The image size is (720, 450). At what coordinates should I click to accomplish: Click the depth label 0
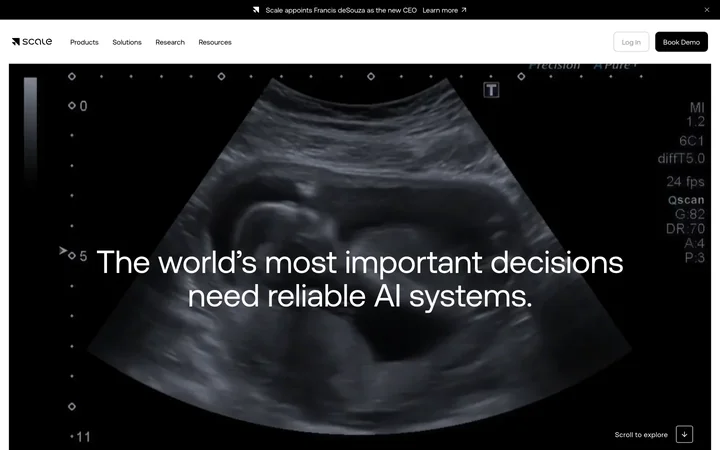(83, 107)
